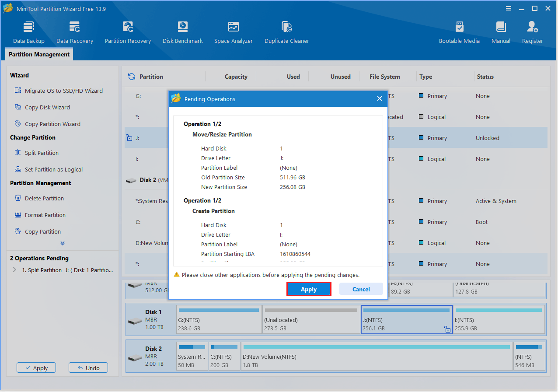The width and height of the screenshot is (558, 392).
Task: Click the refresh icon beside Partition header
Action: tap(131, 77)
